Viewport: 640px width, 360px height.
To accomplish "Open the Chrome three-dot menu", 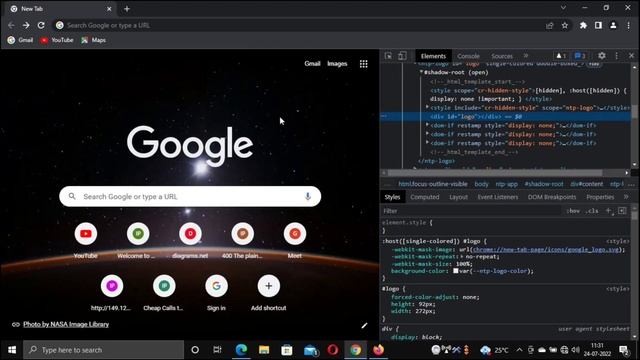I will [628, 25].
